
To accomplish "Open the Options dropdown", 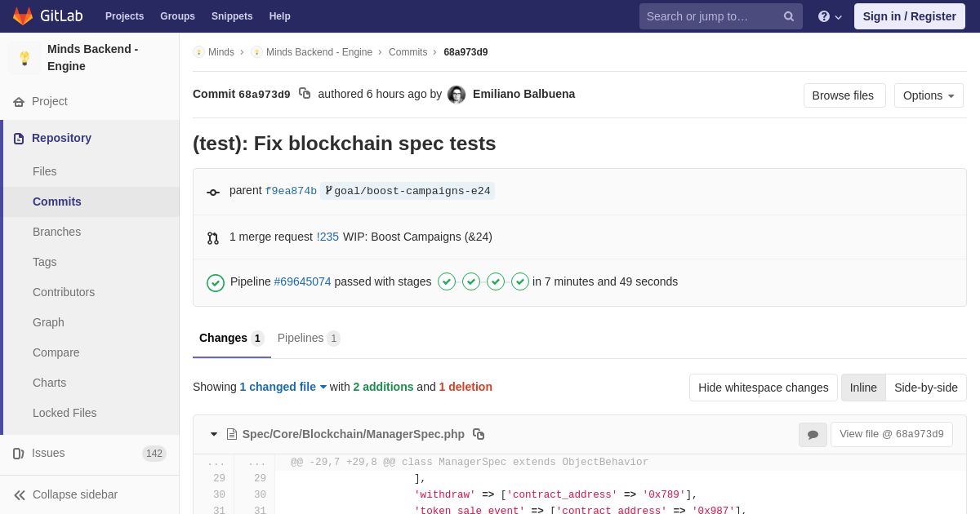I will pos(929,95).
